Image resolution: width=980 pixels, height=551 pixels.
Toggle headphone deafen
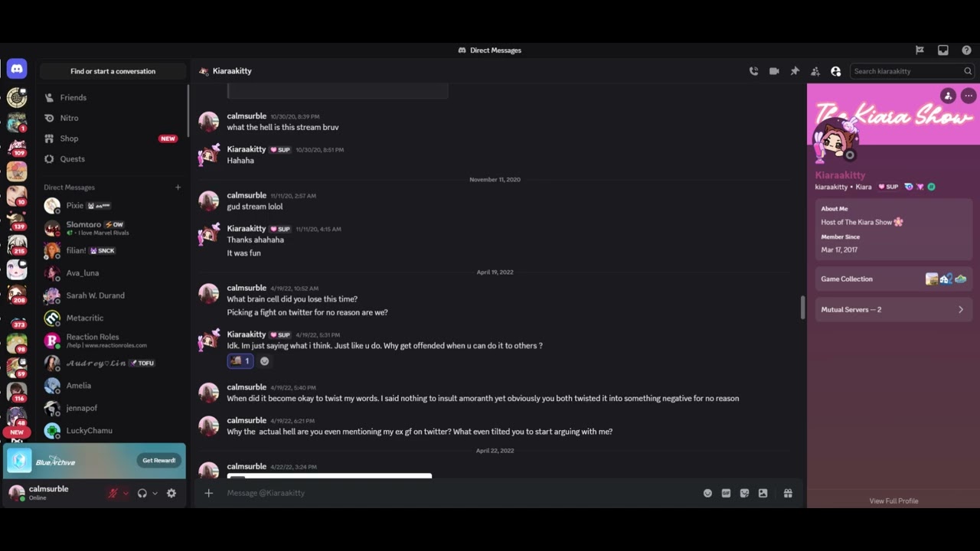point(142,494)
